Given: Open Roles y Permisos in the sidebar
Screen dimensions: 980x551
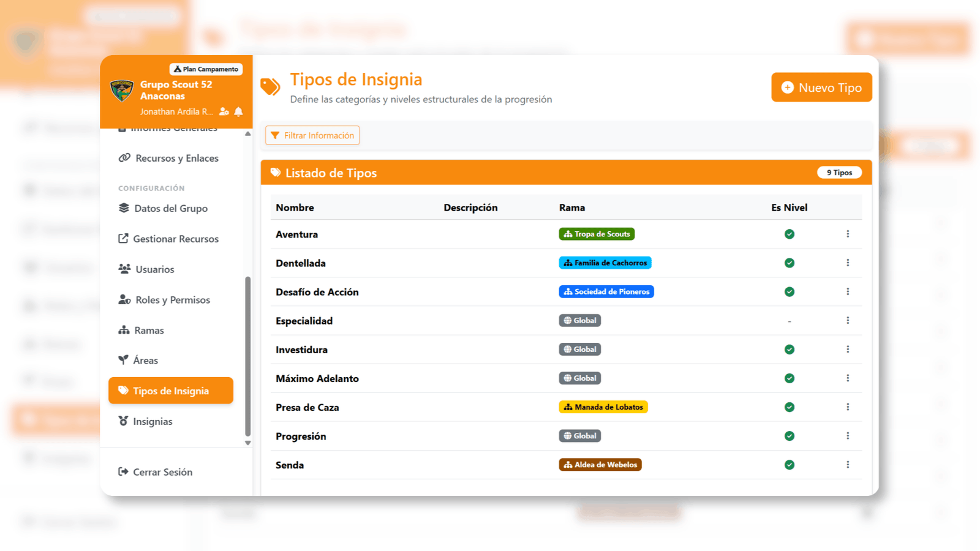Looking at the screenshot, I should [x=172, y=299].
